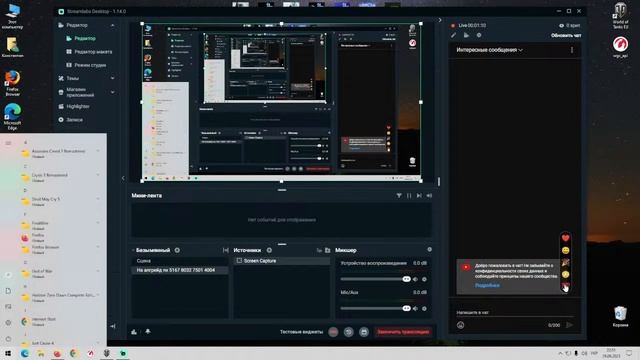This screenshot has width=640, height=360.
Task: Open Mixer advanced audio settings gear
Action: [429, 249]
